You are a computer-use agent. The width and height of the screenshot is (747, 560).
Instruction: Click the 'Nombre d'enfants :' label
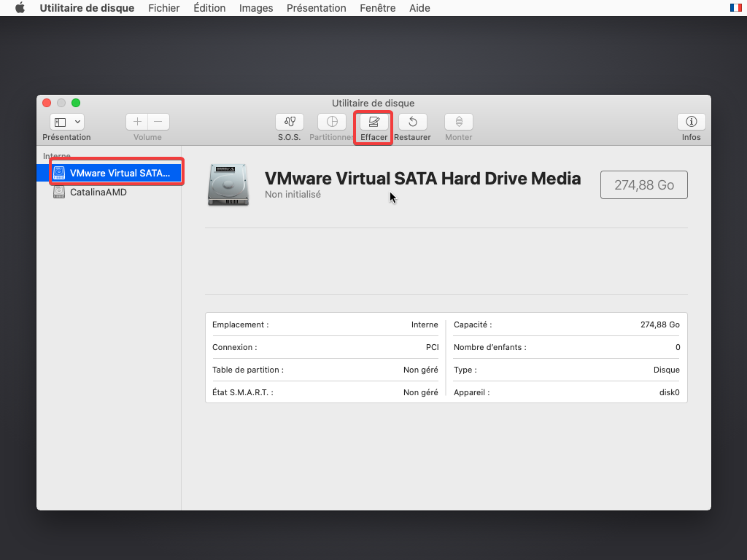point(489,347)
